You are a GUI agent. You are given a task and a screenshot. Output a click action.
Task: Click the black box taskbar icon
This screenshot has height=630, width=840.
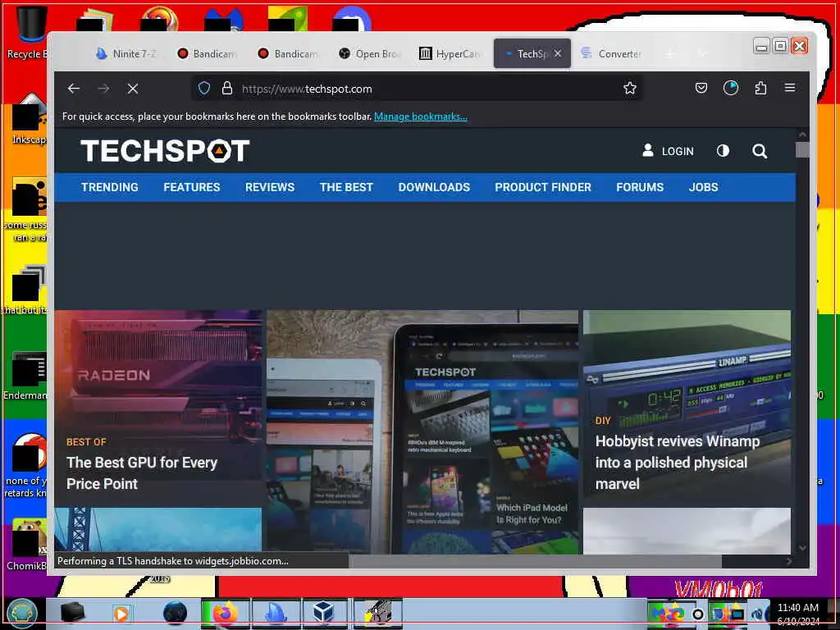(73, 614)
